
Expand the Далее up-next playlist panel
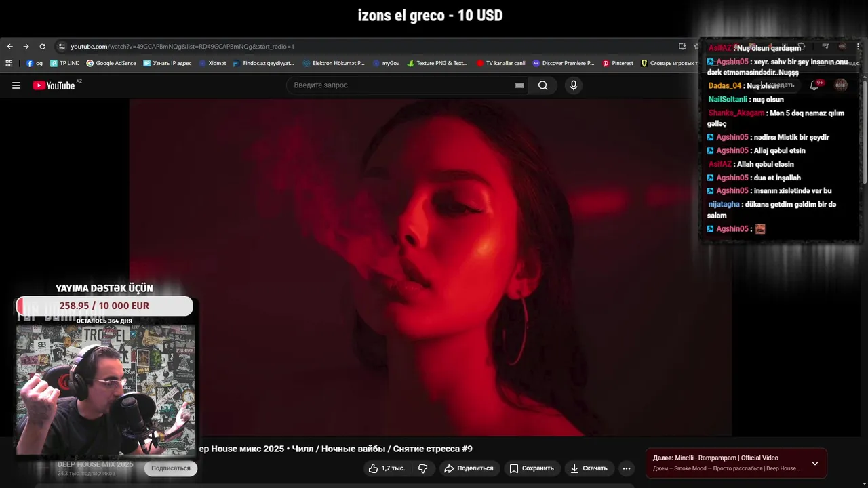click(814, 464)
